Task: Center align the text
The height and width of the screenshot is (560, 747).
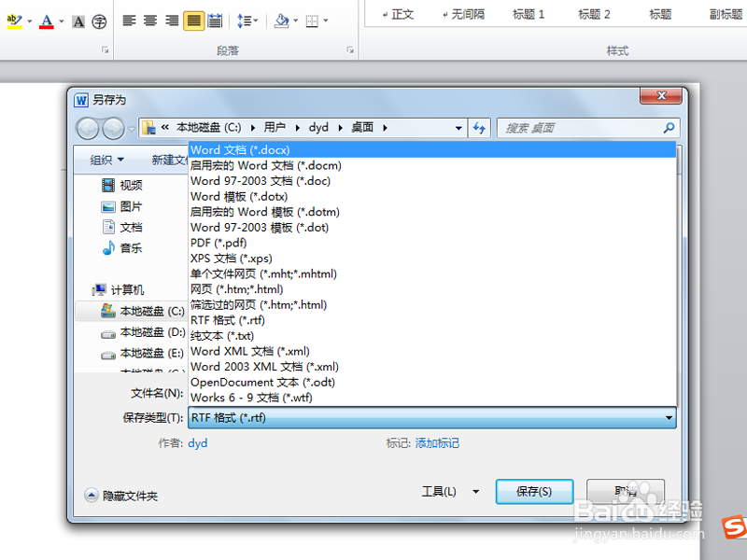Action: pos(150,21)
